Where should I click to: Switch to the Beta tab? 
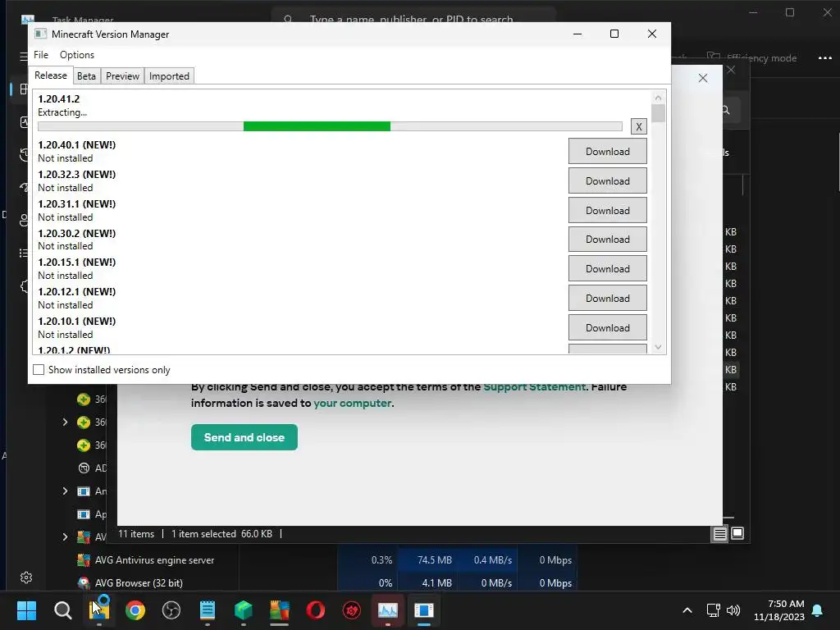coord(86,76)
